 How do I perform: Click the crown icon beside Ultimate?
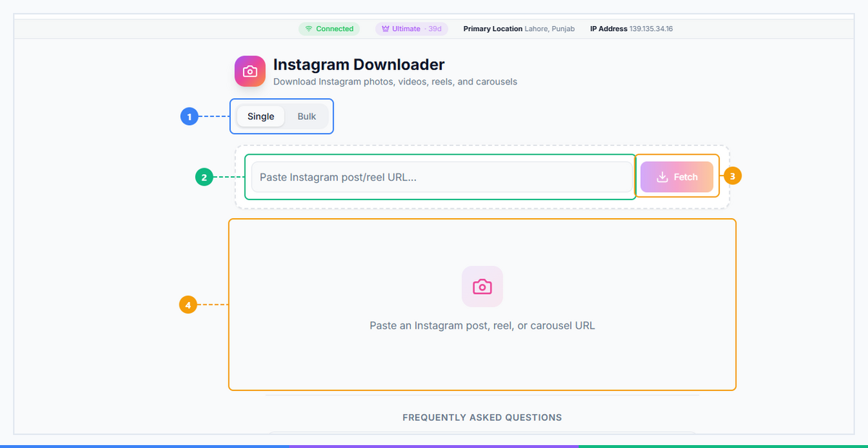tap(386, 29)
